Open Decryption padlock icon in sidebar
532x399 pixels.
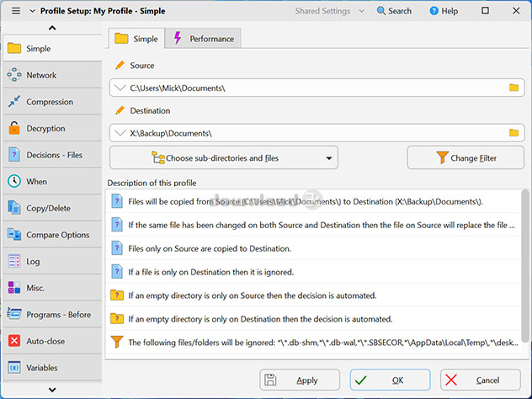click(14, 128)
